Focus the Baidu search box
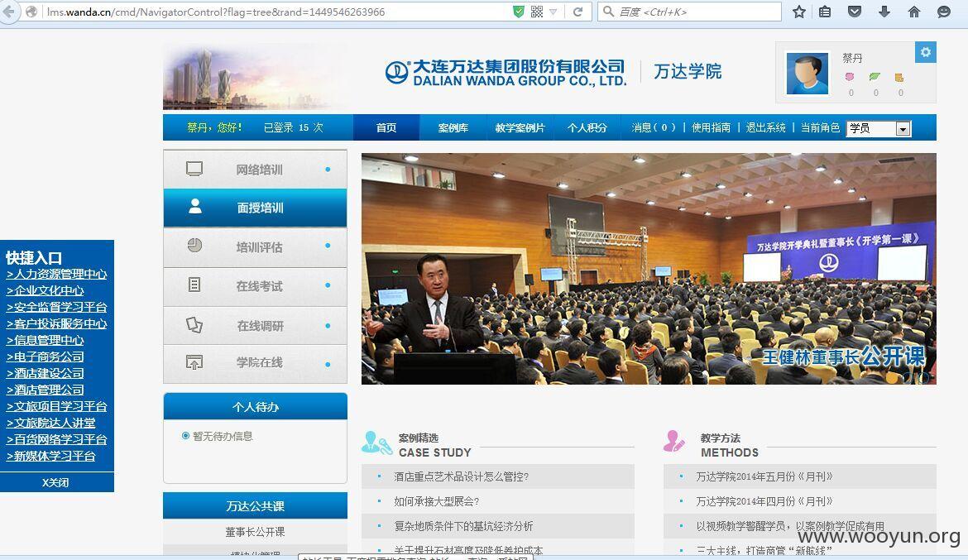The width and height of the screenshot is (968, 560). coord(689,12)
